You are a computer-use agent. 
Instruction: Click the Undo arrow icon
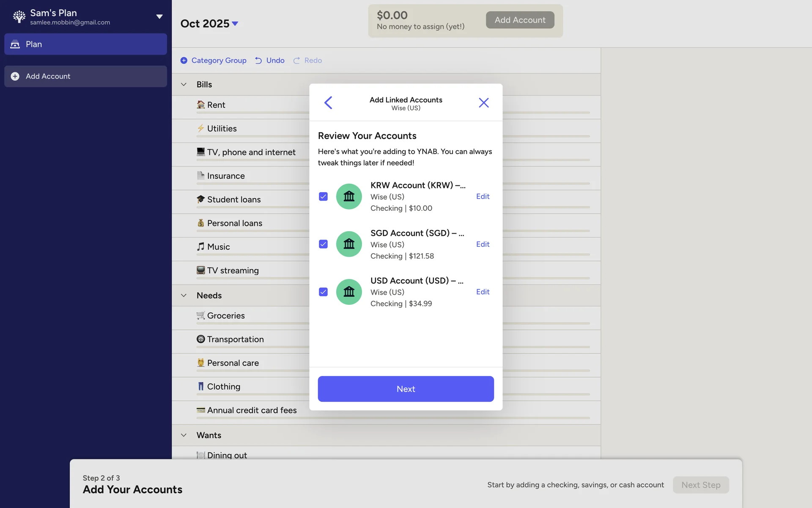coord(258,61)
